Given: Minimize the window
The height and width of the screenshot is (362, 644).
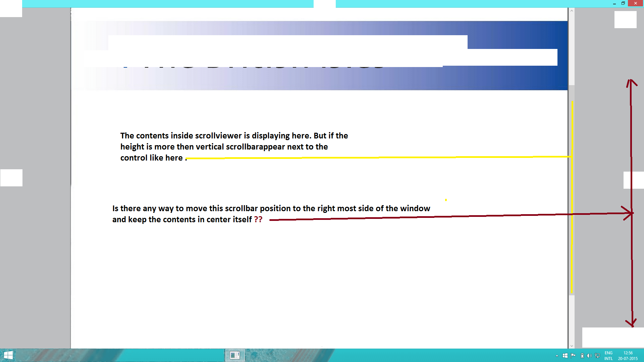Looking at the screenshot, I should (x=614, y=3).
